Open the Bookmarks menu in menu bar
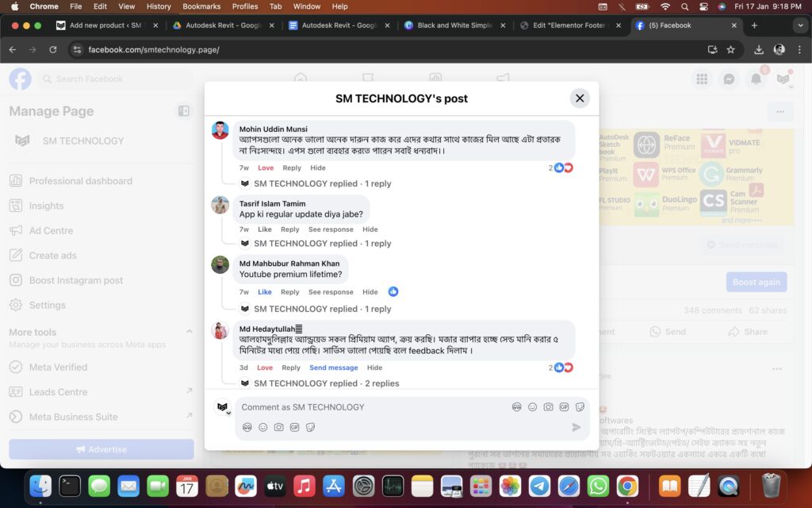Screen dimensions: 812x508 click(x=201, y=6)
